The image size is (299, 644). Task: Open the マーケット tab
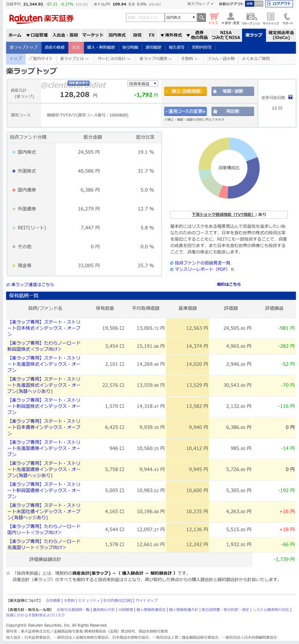(93, 35)
